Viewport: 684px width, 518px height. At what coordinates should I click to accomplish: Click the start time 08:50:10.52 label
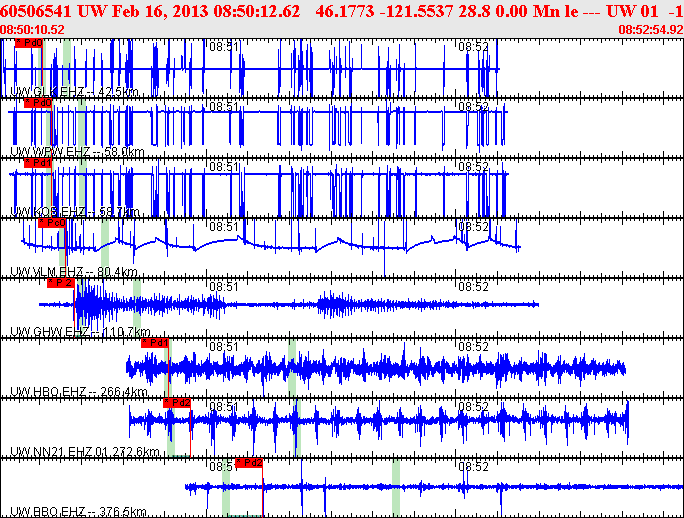[x=33, y=30]
